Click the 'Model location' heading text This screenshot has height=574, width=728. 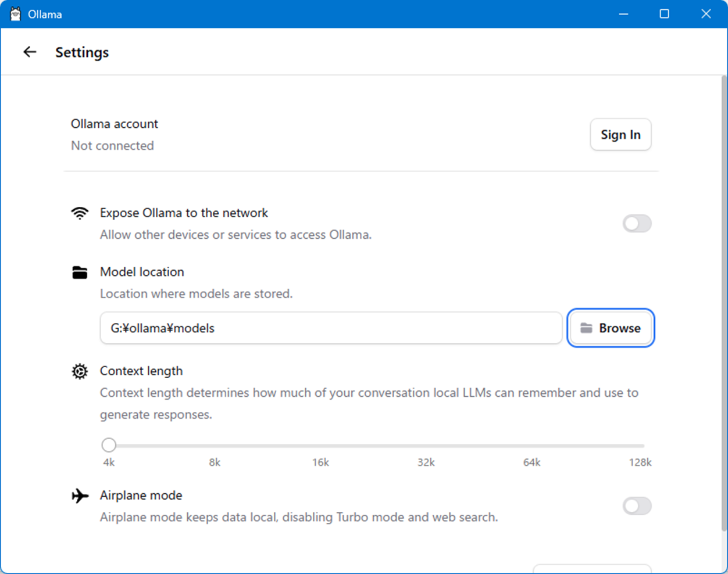coord(142,272)
